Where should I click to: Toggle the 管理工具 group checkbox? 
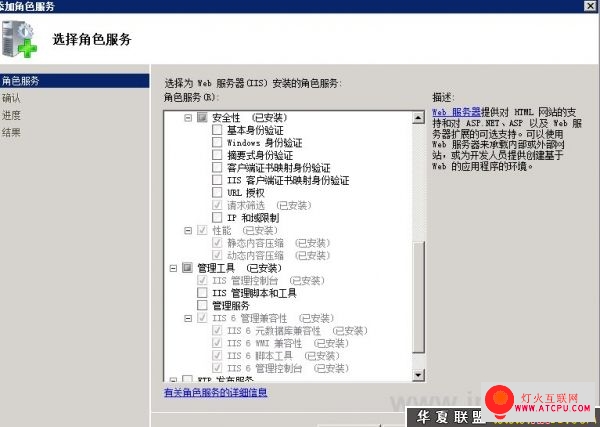click(187, 268)
